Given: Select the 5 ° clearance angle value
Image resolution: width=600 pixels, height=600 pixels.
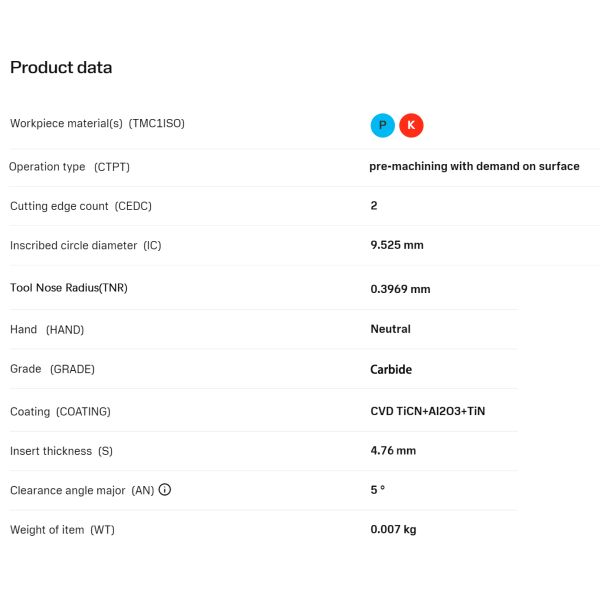Looking at the screenshot, I should point(378,489).
